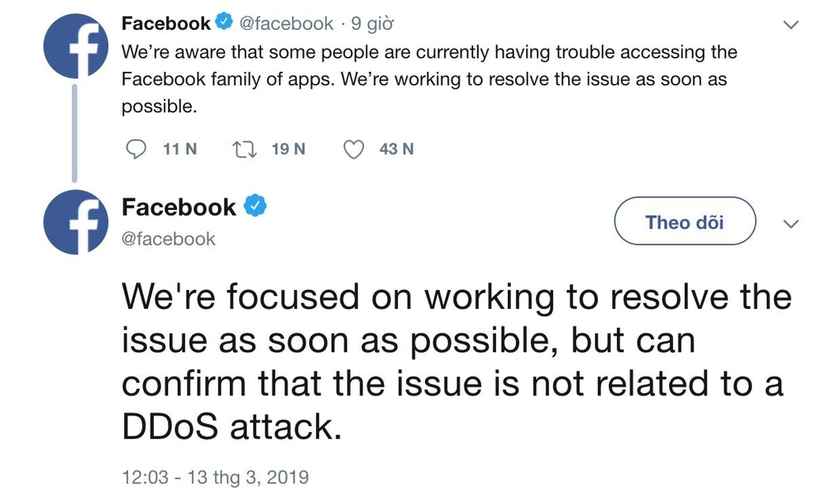The width and height of the screenshot is (827, 504).
Task: Click the bold Facebook name in the second tweet
Action: [x=179, y=207]
